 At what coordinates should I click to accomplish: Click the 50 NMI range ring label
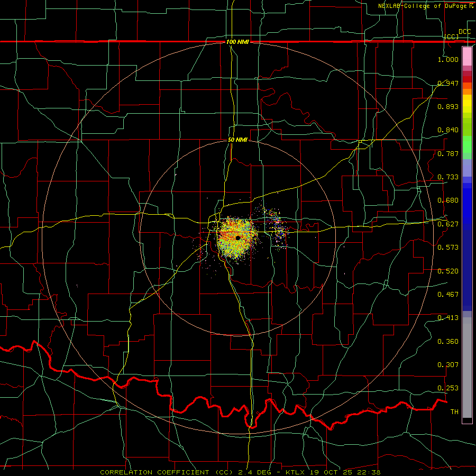237,140
